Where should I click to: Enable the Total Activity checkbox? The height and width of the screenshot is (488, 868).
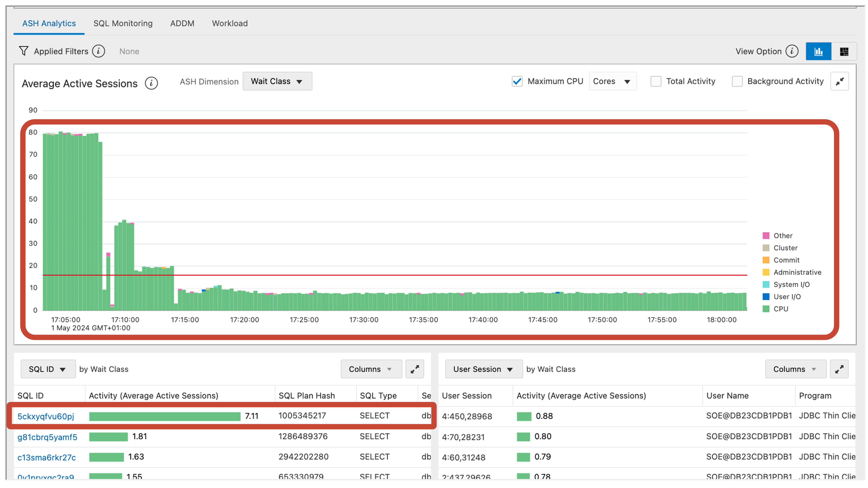[x=656, y=81]
